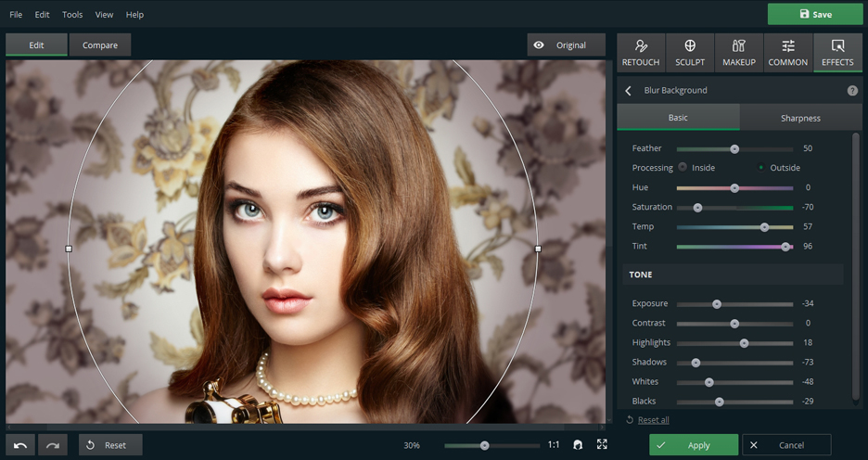Go back from Blur Background panel
868x460 pixels.
pyautogui.click(x=629, y=91)
